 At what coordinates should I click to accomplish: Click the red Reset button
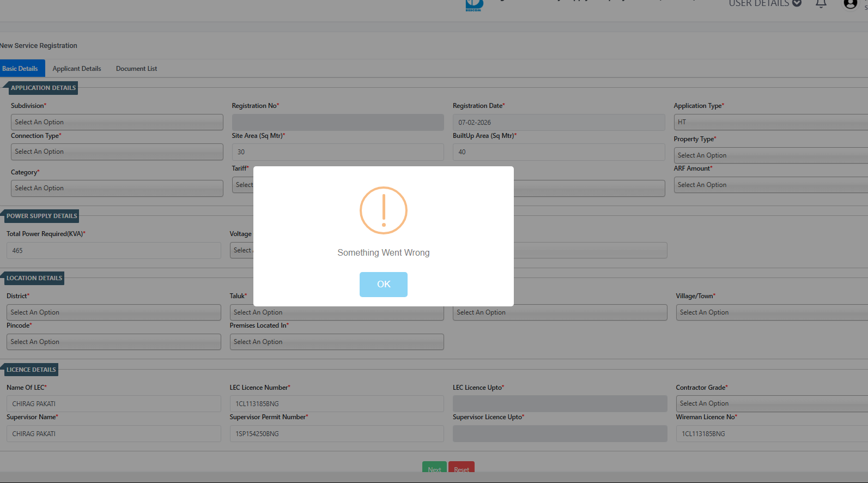click(x=462, y=467)
